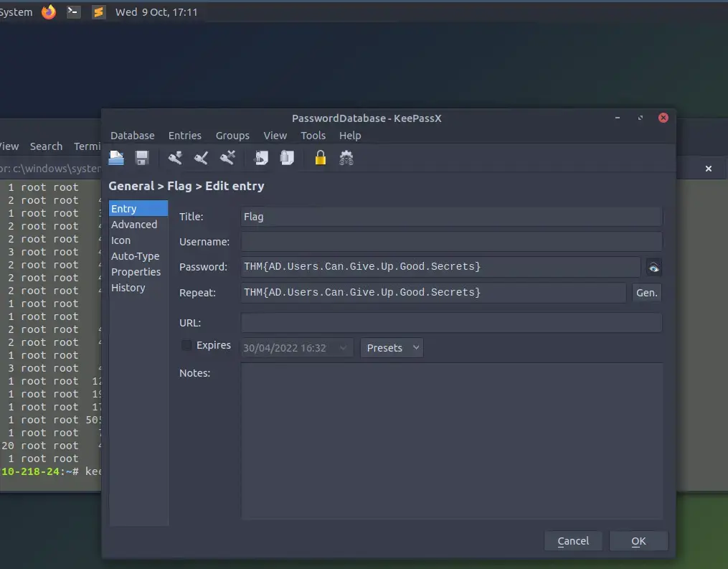This screenshot has width=728, height=569.
Task: Confirm with the OK button
Action: pyautogui.click(x=638, y=541)
